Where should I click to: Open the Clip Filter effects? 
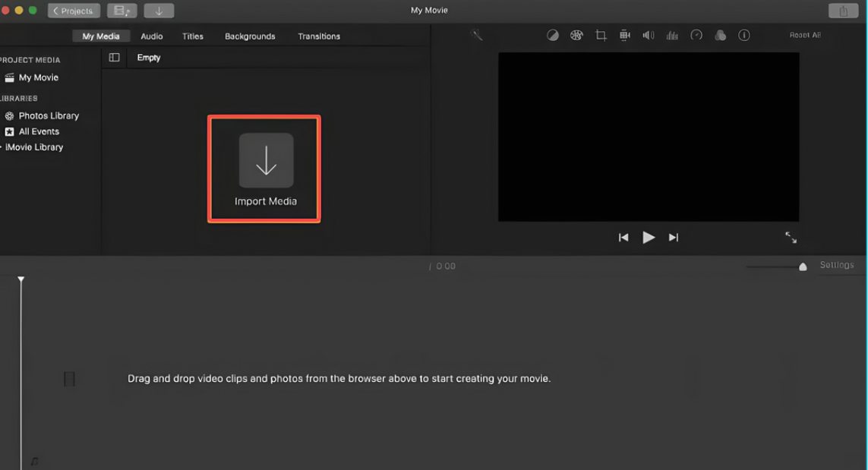[x=720, y=35]
